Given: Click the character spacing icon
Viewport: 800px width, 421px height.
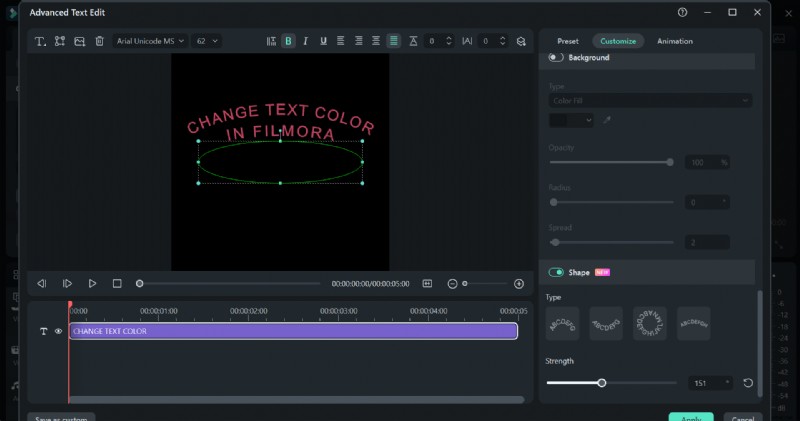Looking at the screenshot, I should (467, 41).
